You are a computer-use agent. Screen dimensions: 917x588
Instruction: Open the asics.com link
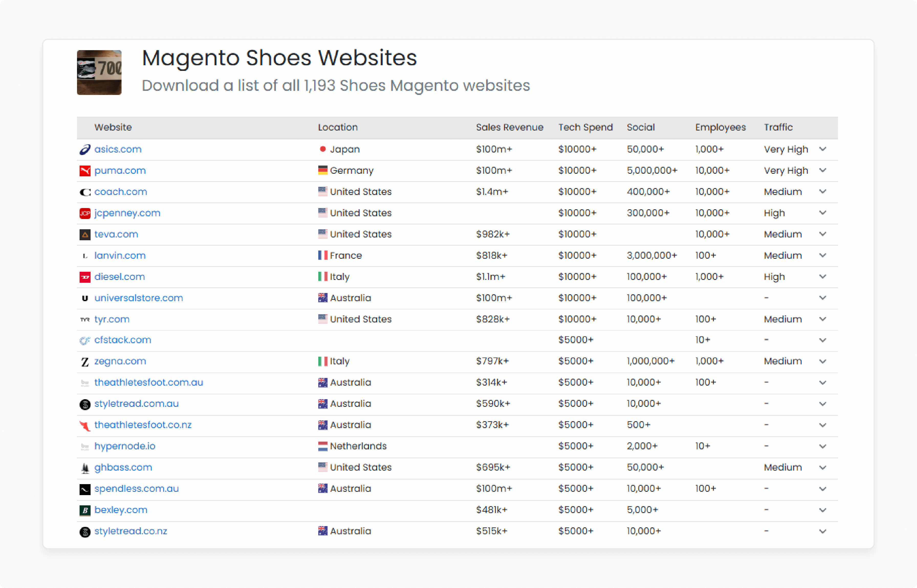[118, 149]
